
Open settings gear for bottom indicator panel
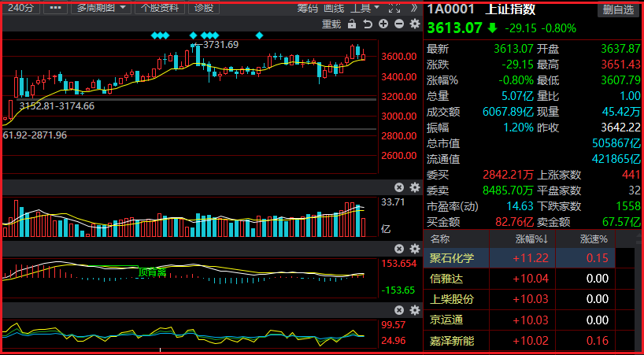[415, 309]
